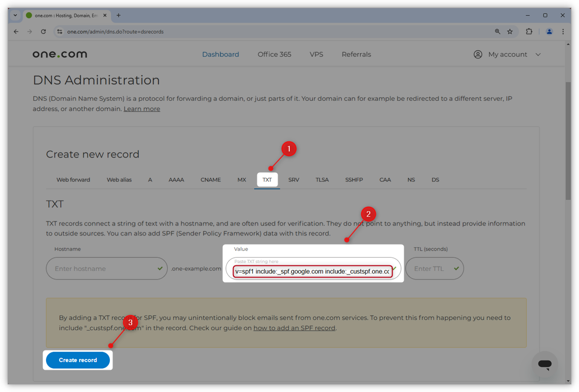Open the My account user profile icon
The image size is (579, 392).
click(x=477, y=54)
